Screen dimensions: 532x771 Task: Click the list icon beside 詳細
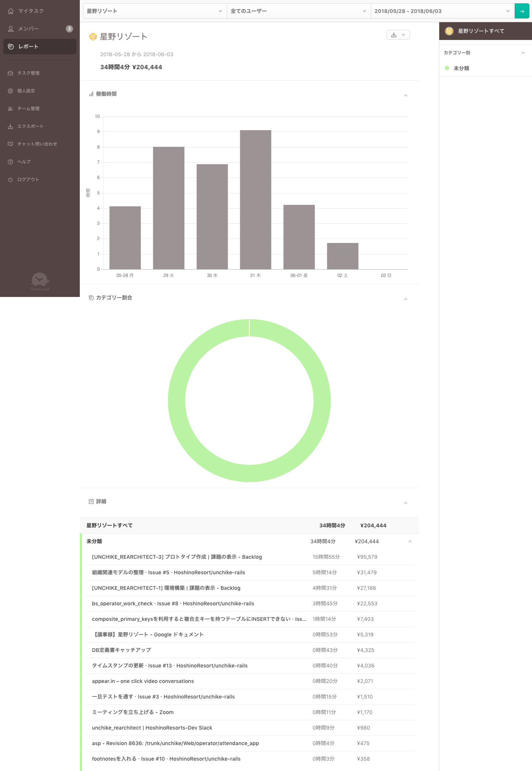(x=91, y=501)
